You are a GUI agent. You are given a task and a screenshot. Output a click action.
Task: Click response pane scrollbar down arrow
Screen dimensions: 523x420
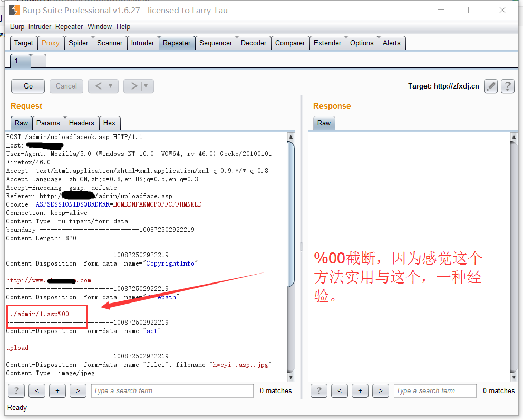tap(514, 377)
